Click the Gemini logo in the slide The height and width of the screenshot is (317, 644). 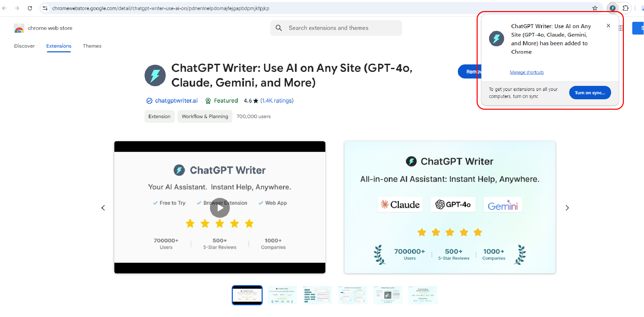(x=503, y=205)
